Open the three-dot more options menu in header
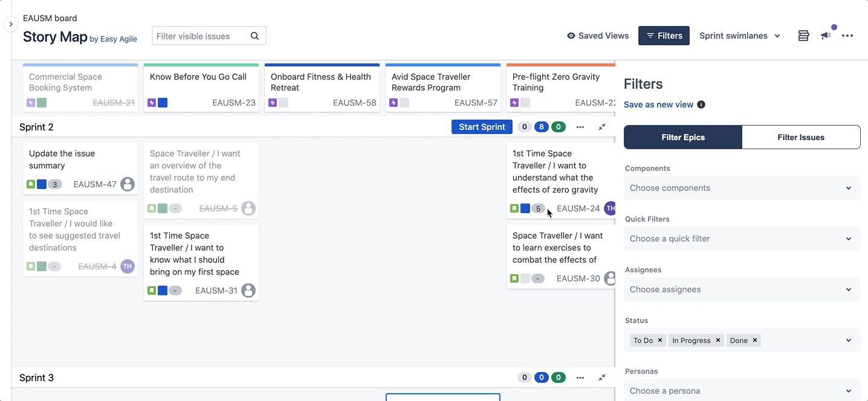This screenshot has width=868, height=401. pos(847,36)
